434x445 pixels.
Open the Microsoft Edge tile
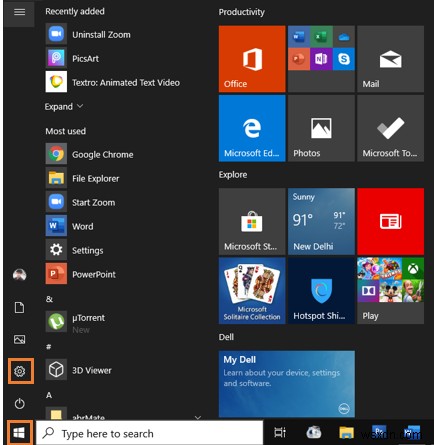[252, 128]
